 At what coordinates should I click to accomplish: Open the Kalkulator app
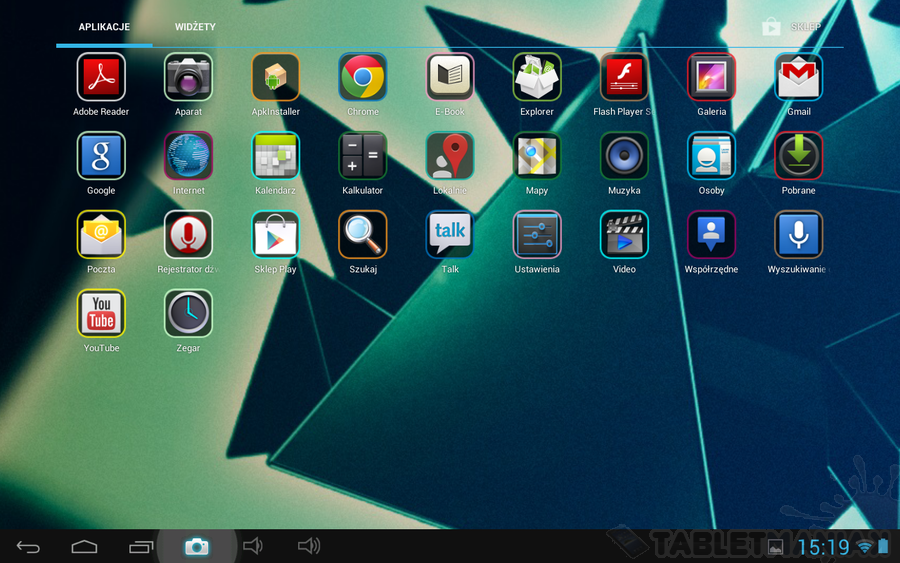(363, 156)
